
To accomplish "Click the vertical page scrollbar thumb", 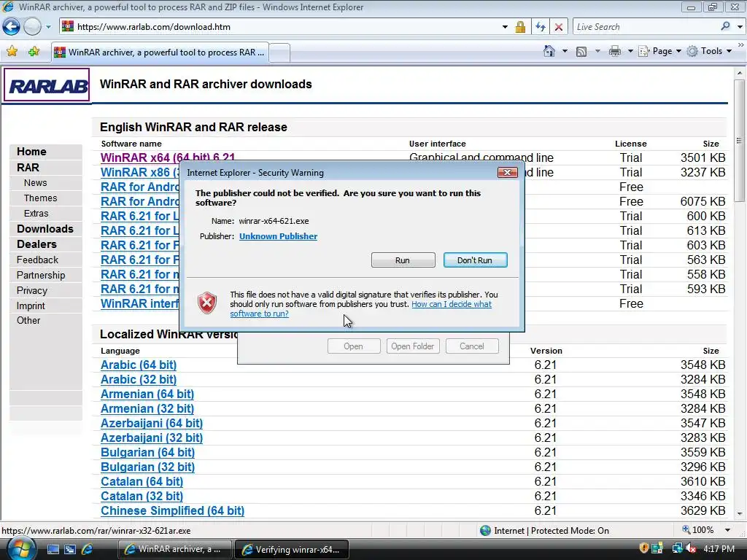I will click(740, 141).
